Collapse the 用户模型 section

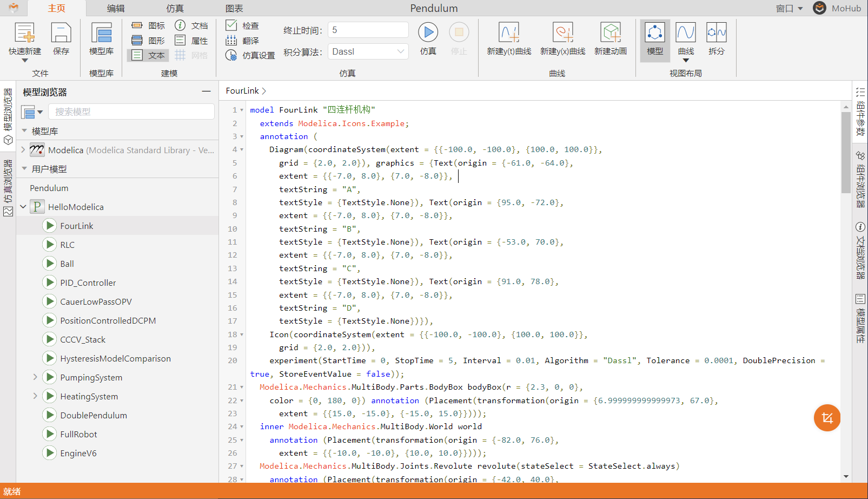coord(24,169)
